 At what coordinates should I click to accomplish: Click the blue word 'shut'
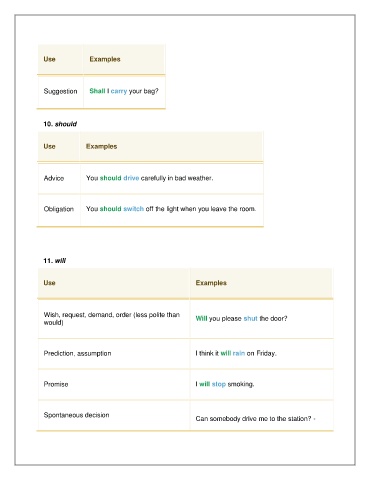[250, 318]
